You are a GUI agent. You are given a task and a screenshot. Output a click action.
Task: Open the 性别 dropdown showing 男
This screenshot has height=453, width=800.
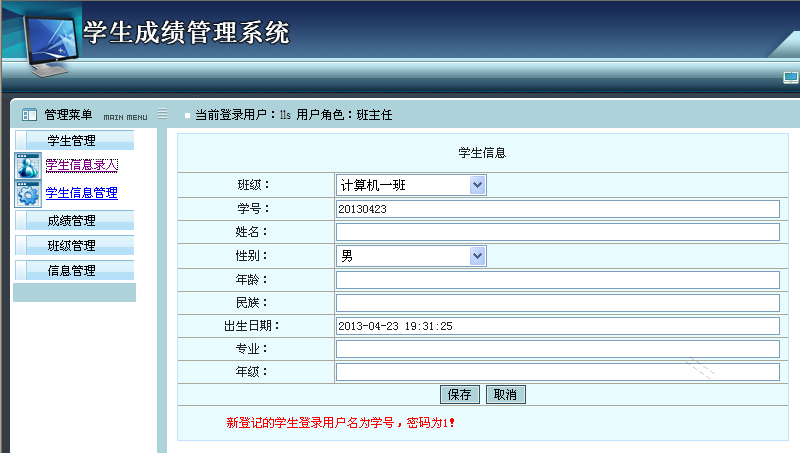(411, 256)
